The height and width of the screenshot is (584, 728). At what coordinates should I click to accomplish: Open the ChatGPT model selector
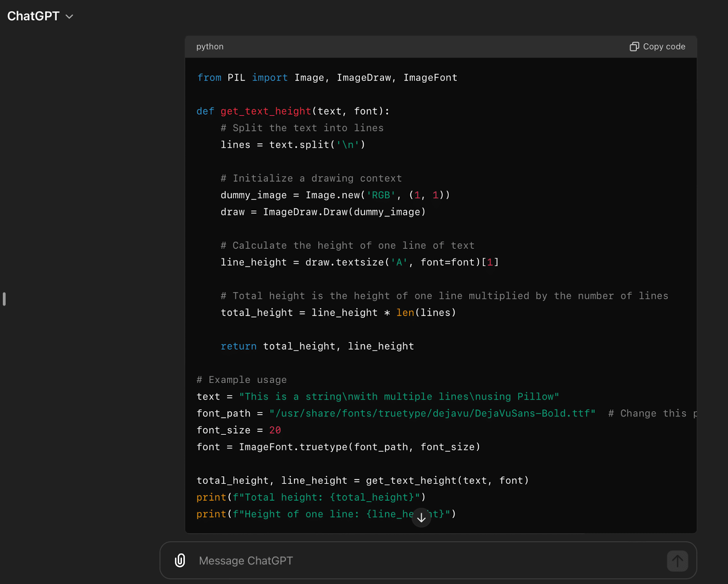coord(34,16)
